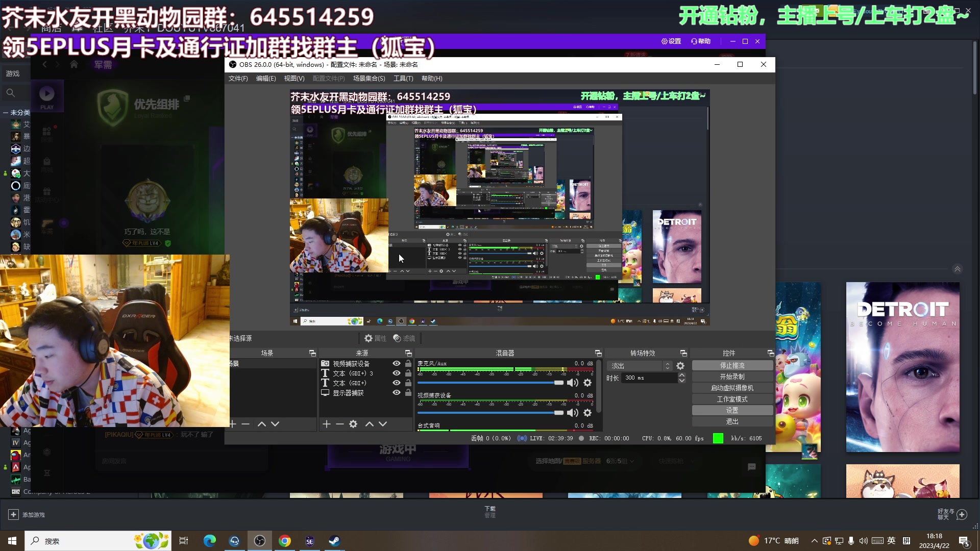Click 启动虚拟摄像机 button

732,388
